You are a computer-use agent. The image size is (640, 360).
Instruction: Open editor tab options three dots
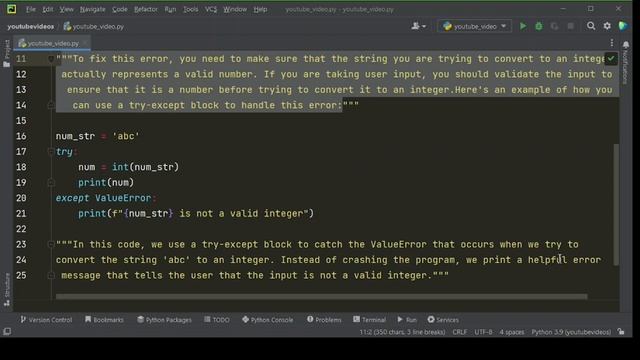[x=611, y=43]
